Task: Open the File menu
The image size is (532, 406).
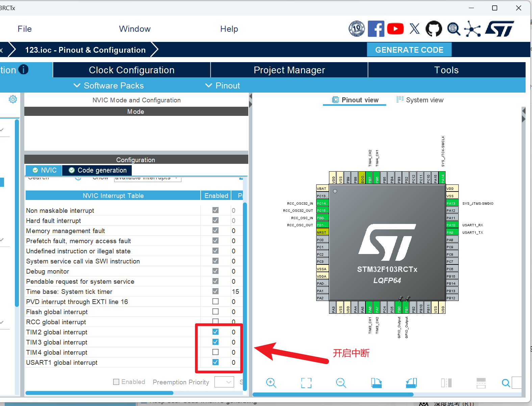Action: click(25, 29)
